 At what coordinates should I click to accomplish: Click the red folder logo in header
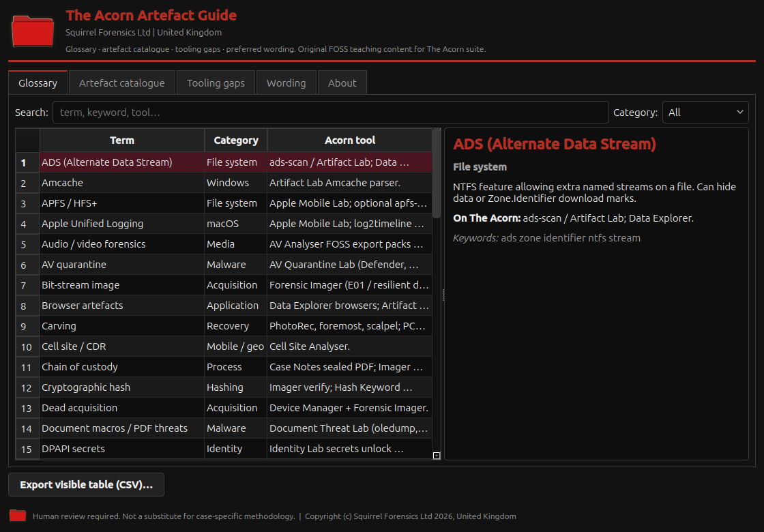pyautogui.click(x=33, y=31)
